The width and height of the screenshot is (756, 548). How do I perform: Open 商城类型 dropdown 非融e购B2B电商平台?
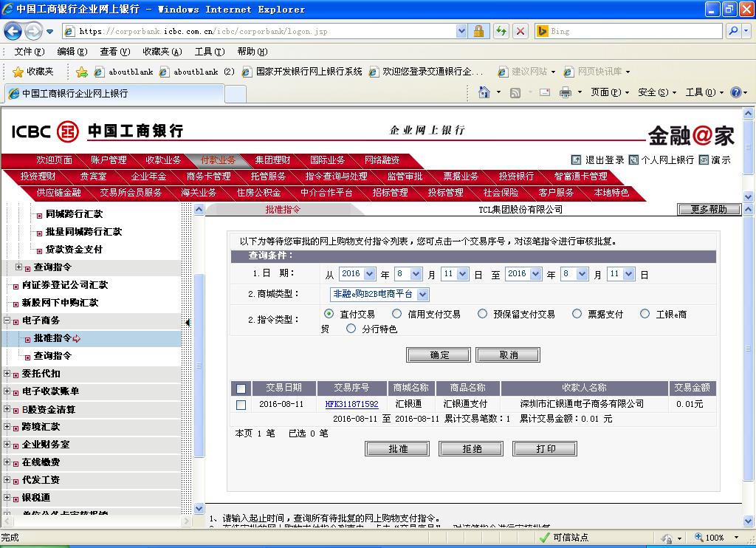click(x=379, y=294)
